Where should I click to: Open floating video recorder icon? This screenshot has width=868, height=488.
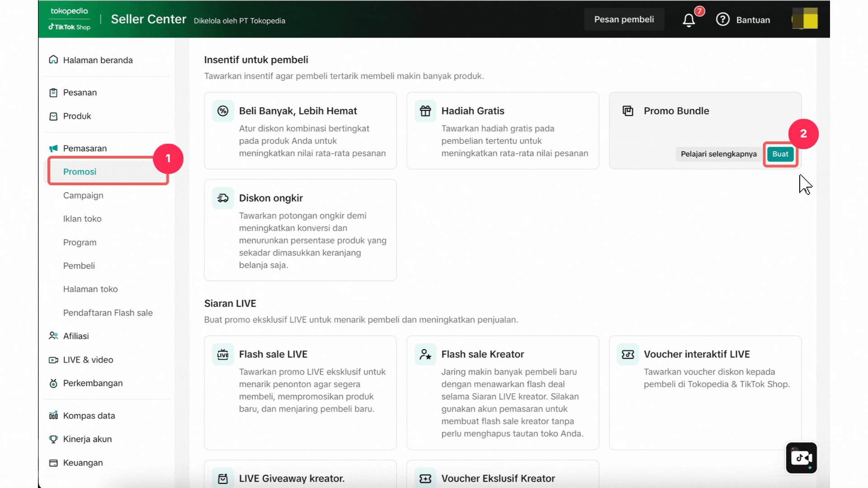tap(801, 458)
